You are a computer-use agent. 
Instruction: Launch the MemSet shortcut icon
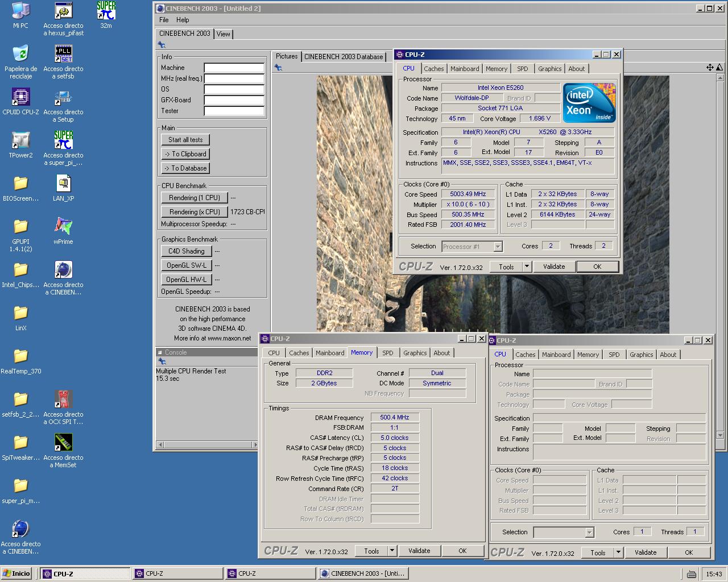click(x=63, y=443)
